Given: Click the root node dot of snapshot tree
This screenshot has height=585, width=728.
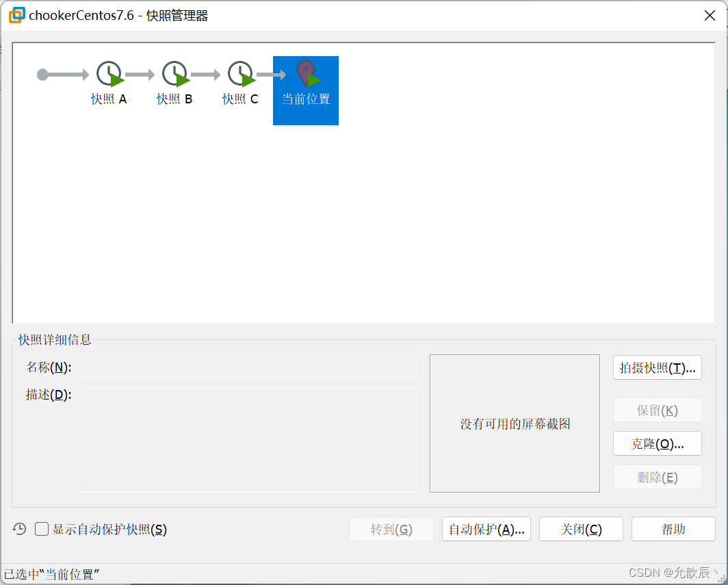Looking at the screenshot, I should pyautogui.click(x=42, y=75).
